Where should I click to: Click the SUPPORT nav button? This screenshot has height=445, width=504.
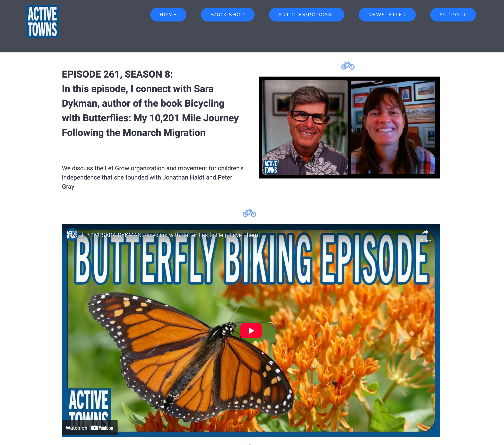pyautogui.click(x=453, y=15)
